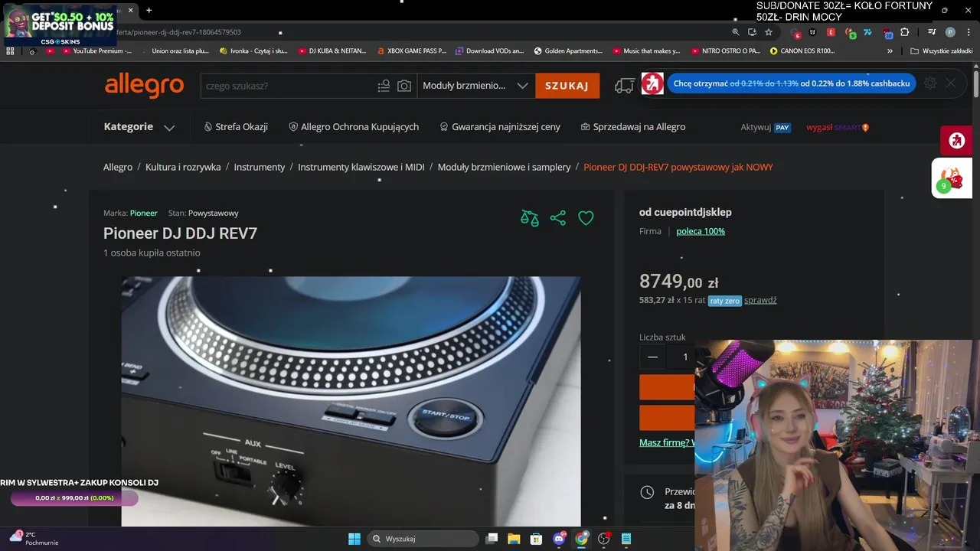980x551 pixels.
Task: Click the Windows taskbar search box Wyszukaj
Action: point(423,539)
